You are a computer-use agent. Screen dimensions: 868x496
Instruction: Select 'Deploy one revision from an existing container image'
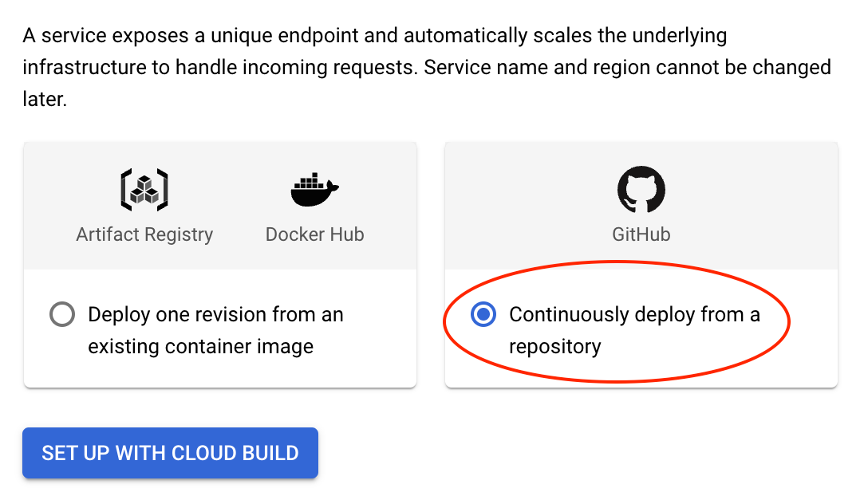click(x=215, y=330)
